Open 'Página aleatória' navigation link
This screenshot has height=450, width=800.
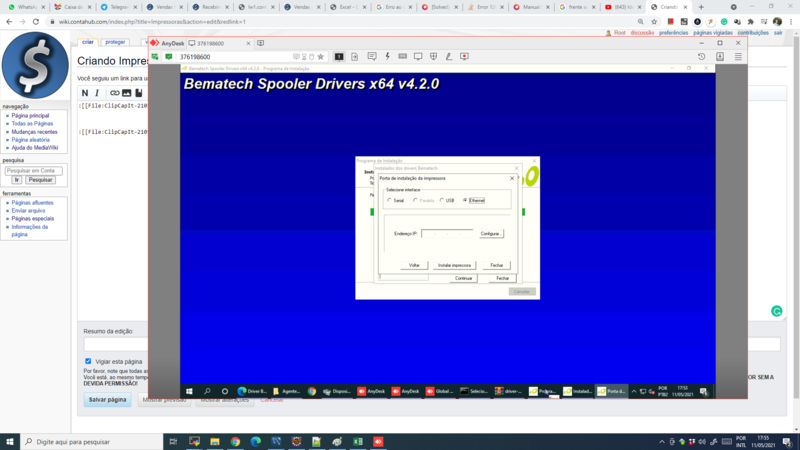[31, 140]
